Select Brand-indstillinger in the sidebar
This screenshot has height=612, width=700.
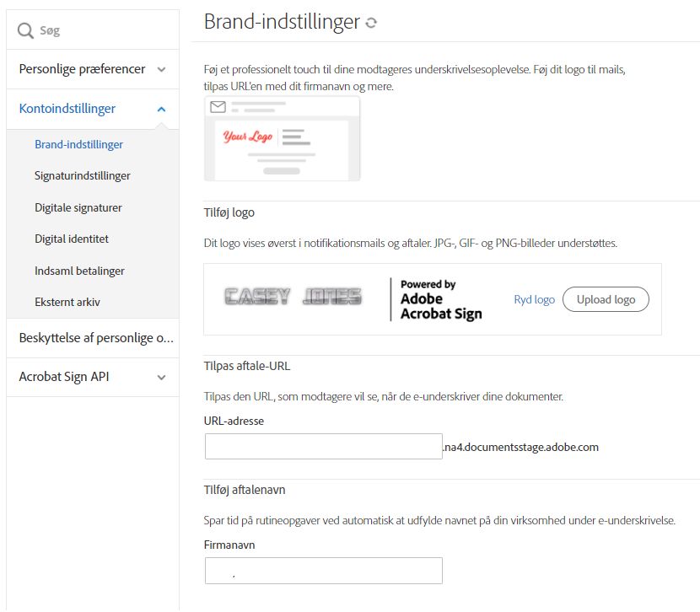click(78, 144)
